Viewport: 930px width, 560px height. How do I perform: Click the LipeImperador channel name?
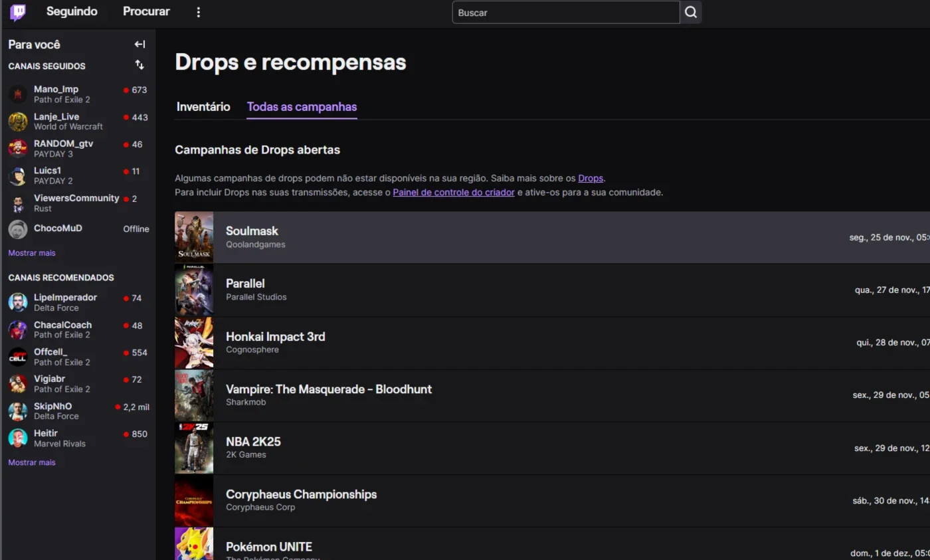click(65, 297)
